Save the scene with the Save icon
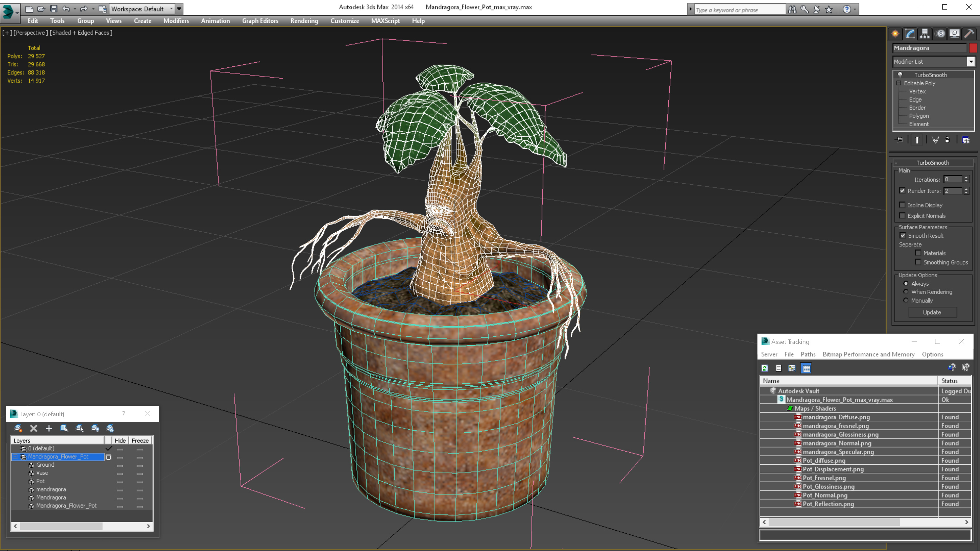This screenshot has width=980, height=551. [53, 9]
